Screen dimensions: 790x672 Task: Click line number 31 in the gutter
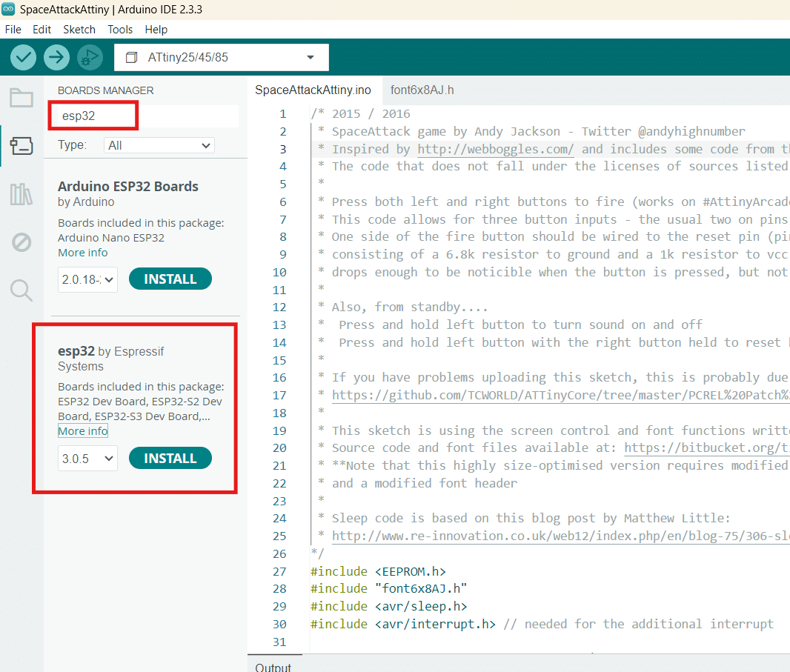click(279, 642)
